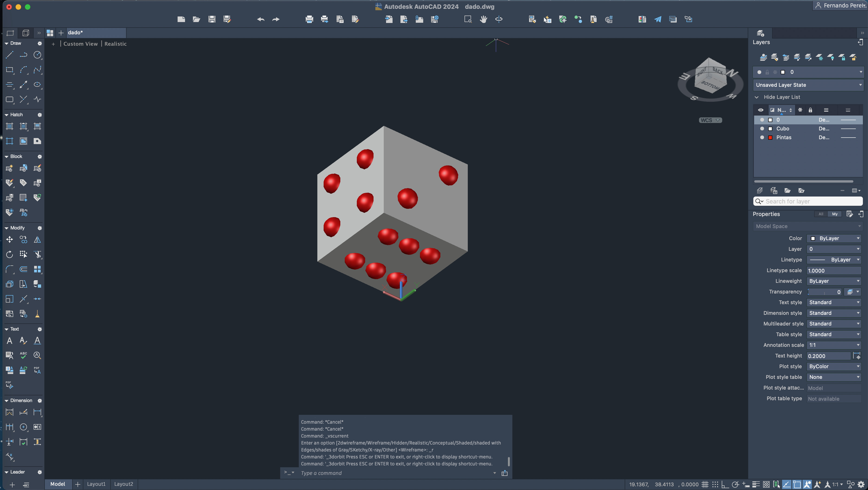Toggle grid display in status bar
Viewport: 868px width, 490px height.
click(x=705, y=484)
